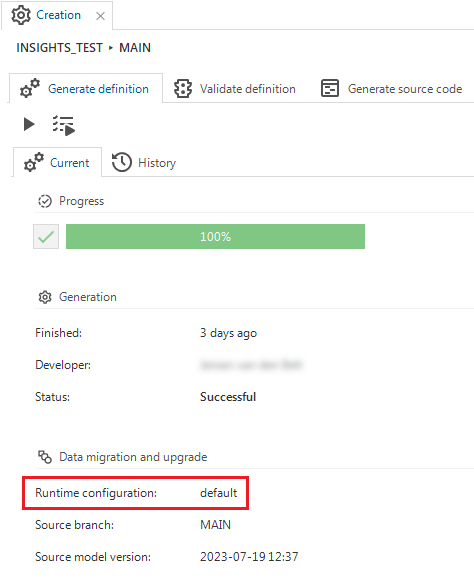Click the Generation section gear icon
This screenshot has height=582, width=474.
(x=45, y=297)
